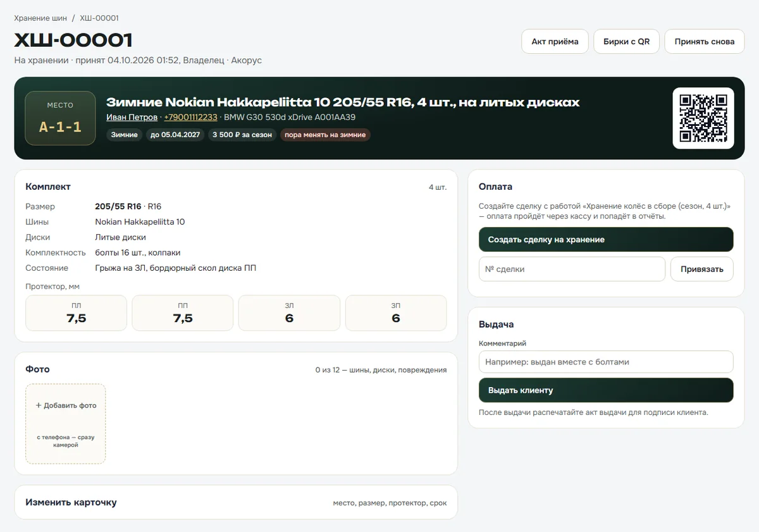Screen dimensions: 759x532
Task: Click the Оплата section heading
Action: (495, 187)
